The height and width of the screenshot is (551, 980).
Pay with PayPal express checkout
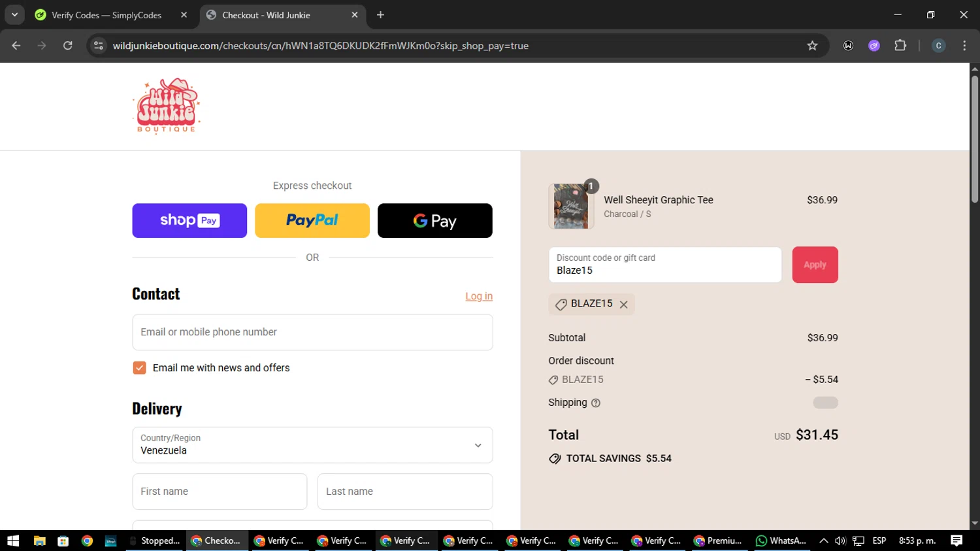coord(312,221)
